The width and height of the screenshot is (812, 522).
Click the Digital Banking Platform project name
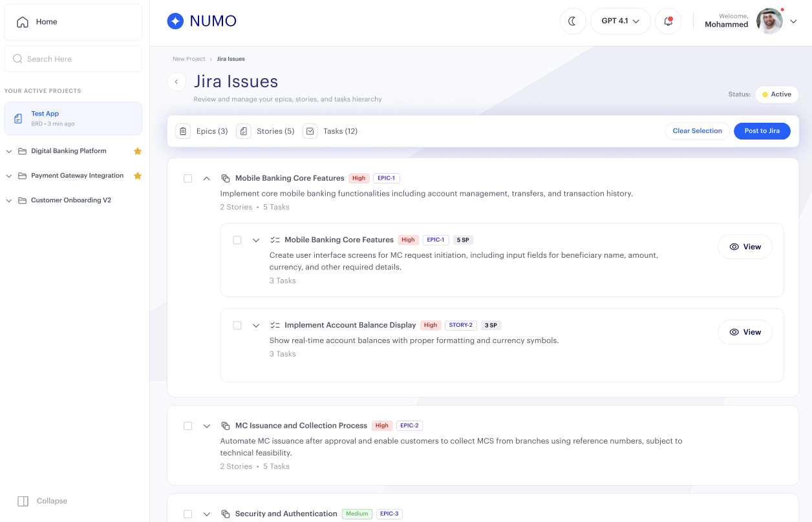pyautogui.click(x=69, y=151)
